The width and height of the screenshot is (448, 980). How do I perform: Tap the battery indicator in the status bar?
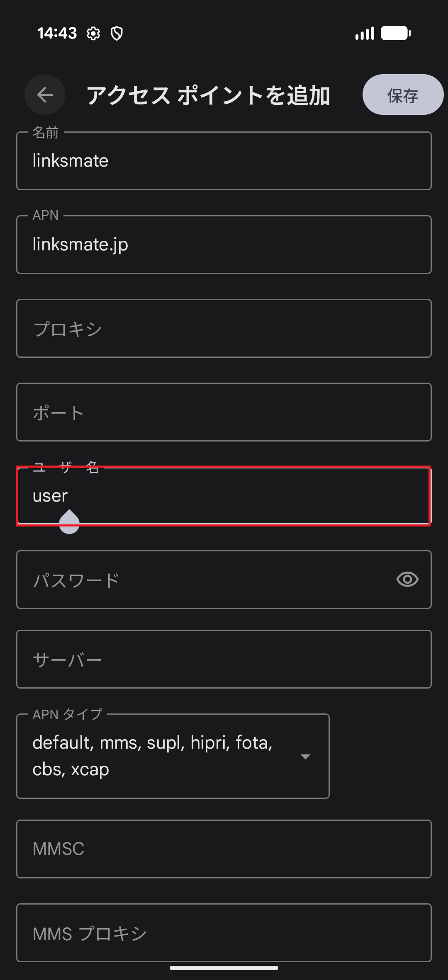coord(393,33)
